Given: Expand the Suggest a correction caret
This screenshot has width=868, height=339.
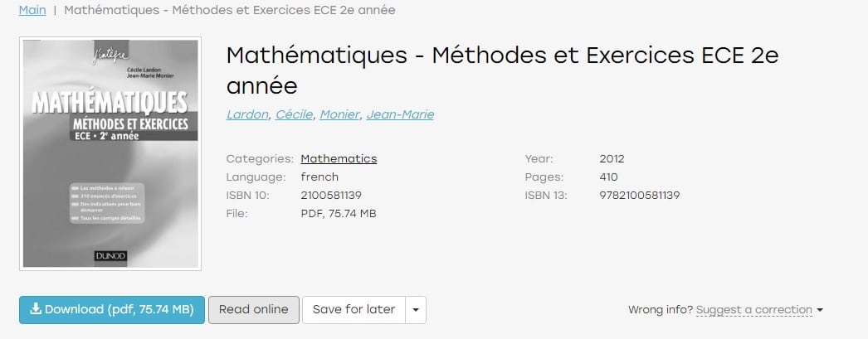Looking at the screenshot, I should pyautogui.click(x=820, y=310).
